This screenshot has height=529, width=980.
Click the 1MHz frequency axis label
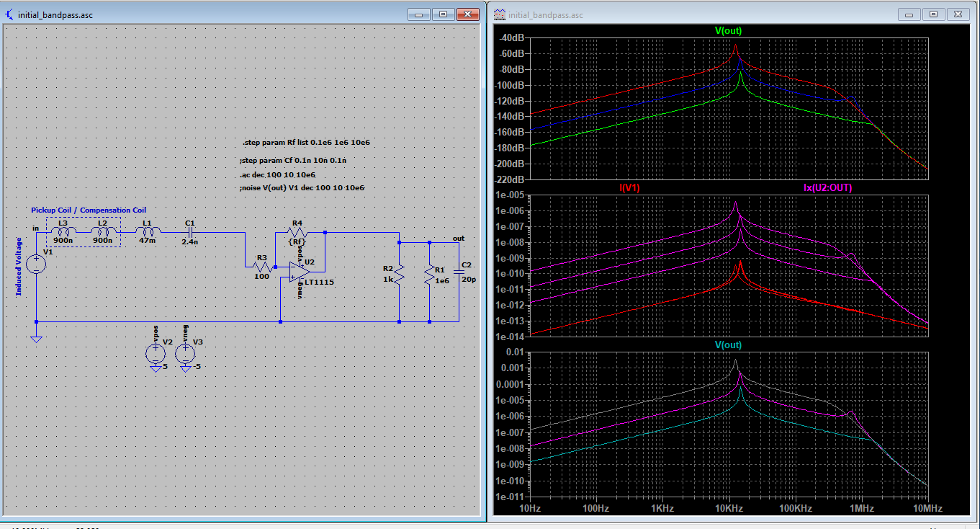click(x=861, y=509)
